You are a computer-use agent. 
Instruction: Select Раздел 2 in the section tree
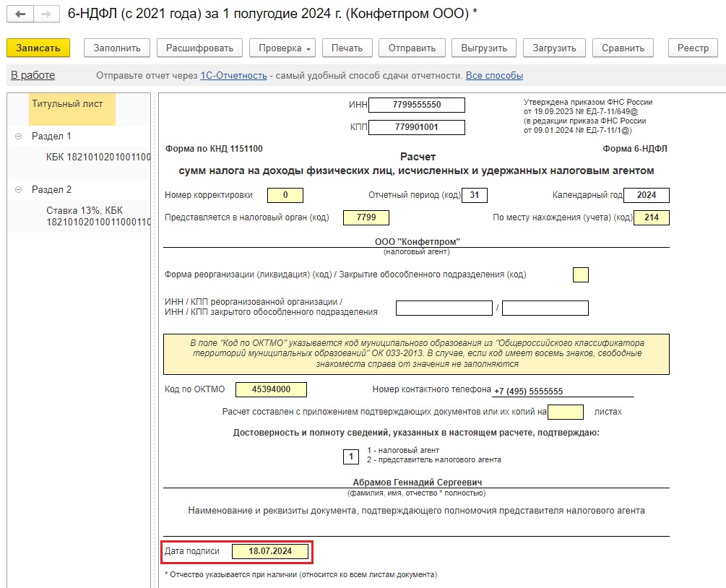tap(51, 189)
